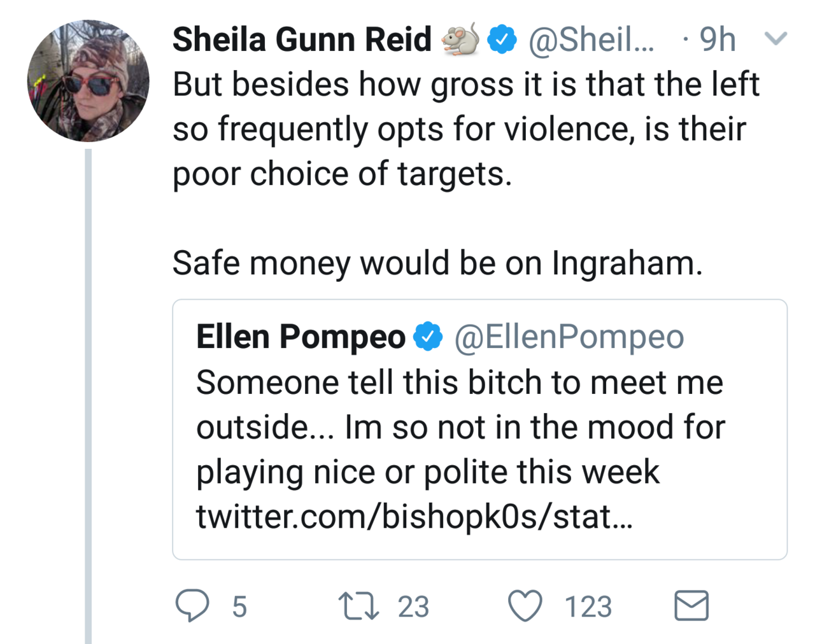Screen dimensions: 815x644
Task: Click the rat emoji after the display name
Action: (460, 39)
